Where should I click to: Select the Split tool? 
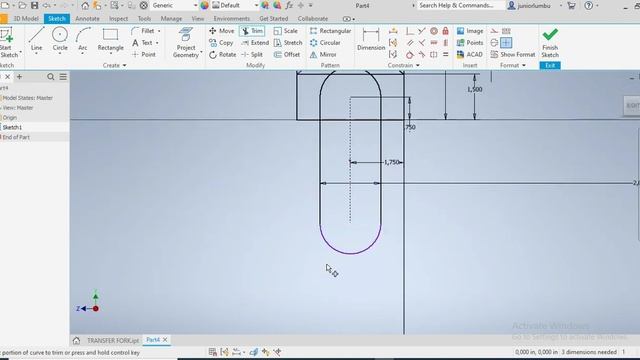(252, 54)
